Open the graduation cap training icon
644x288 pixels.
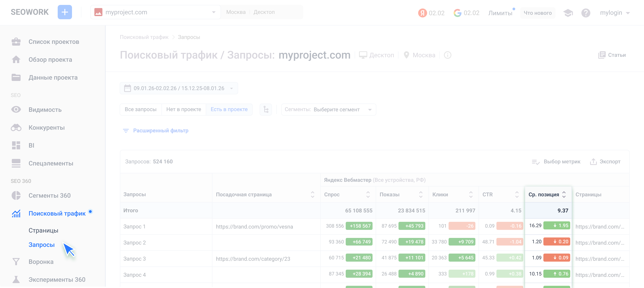(x=568, y=13)
